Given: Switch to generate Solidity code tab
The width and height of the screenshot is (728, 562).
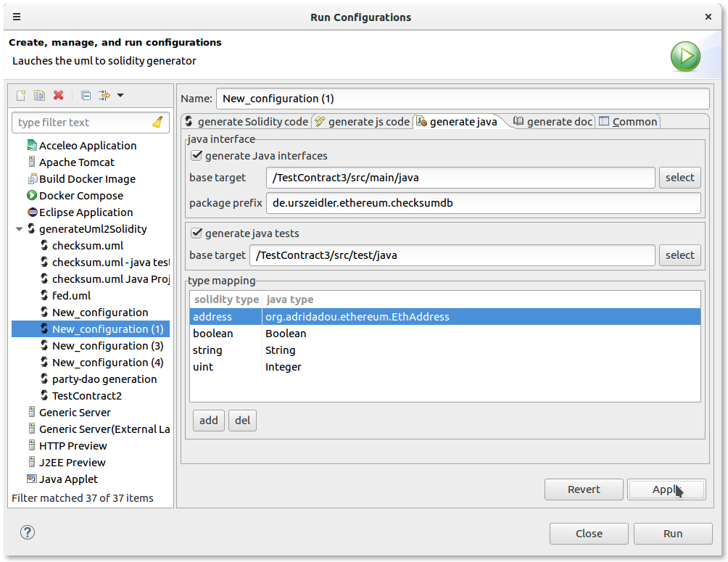Looking at the screenshot, I should point(247,122).
